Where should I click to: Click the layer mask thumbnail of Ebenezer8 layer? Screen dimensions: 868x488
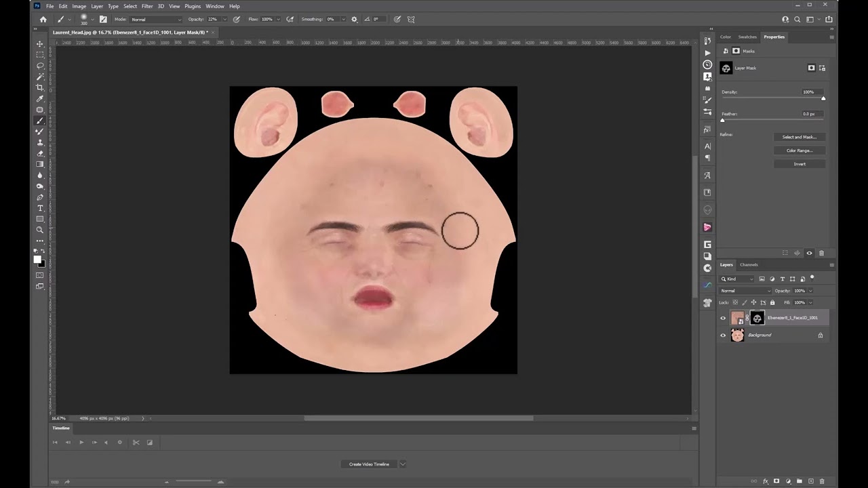point(757,318)
